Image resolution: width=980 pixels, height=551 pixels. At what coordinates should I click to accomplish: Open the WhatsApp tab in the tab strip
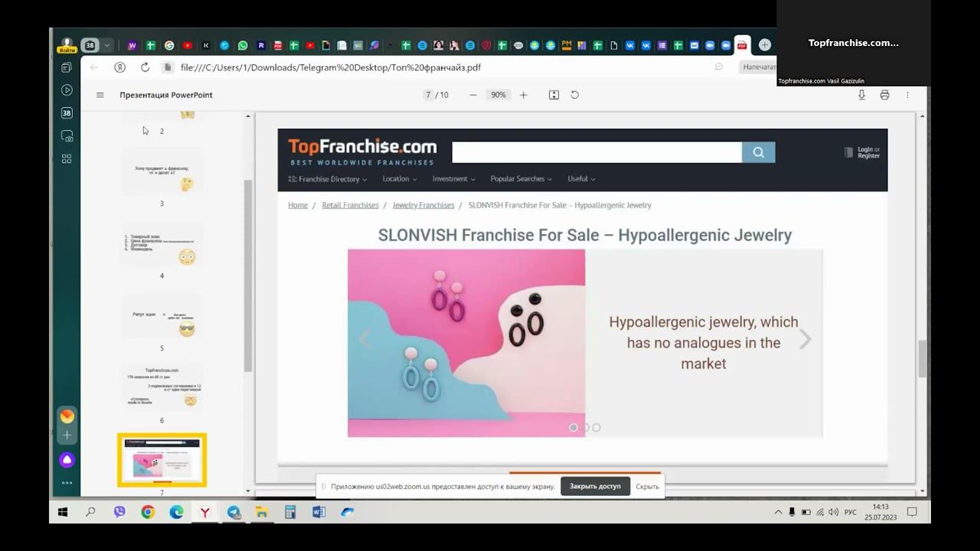pos(243,46)
